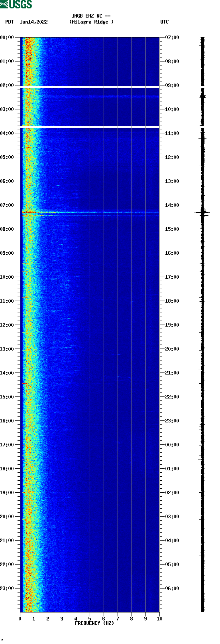The height and width of the screenshot is (644, 220).
Task: Click the 20:00 PDT time label
Action: point(7,517)
